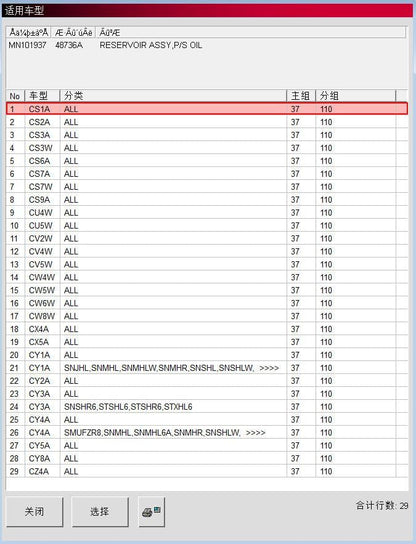Select row 27 model CY5A
416x544 pixels.
[207, 445]
